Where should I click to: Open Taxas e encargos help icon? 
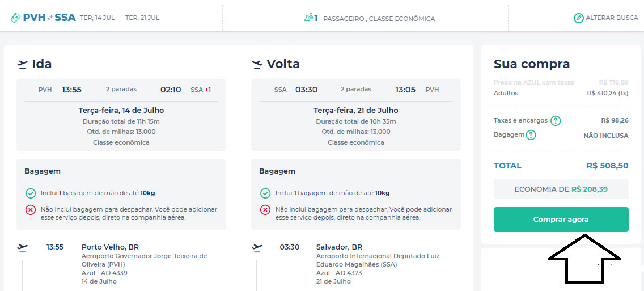tap(556, 120)
